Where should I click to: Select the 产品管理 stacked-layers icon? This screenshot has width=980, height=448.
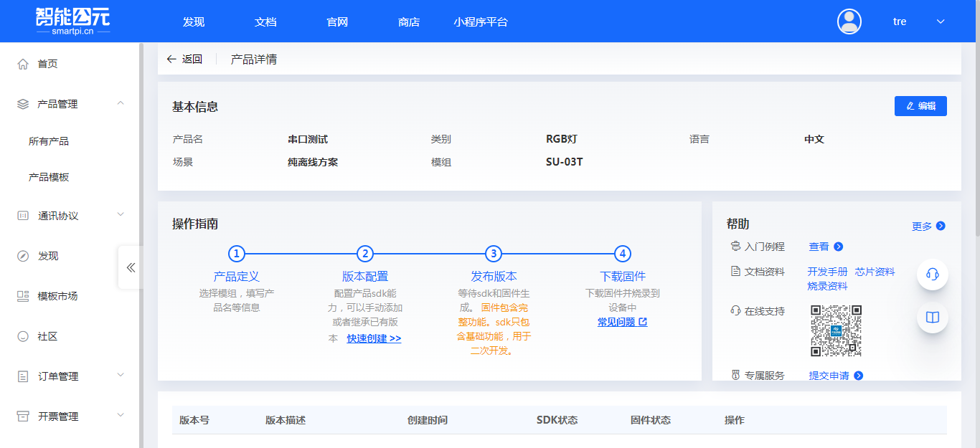click(x=22, y=103)
